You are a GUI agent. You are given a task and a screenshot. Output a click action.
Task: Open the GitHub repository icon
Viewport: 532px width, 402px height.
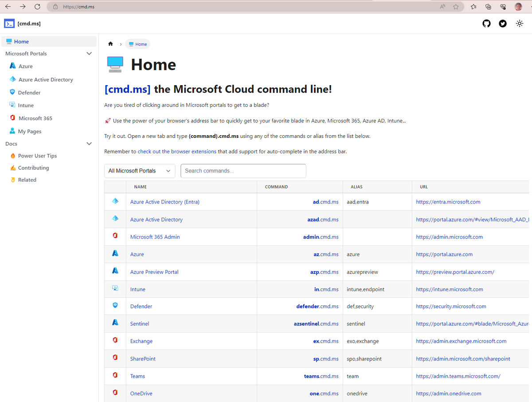pos(487,23)
